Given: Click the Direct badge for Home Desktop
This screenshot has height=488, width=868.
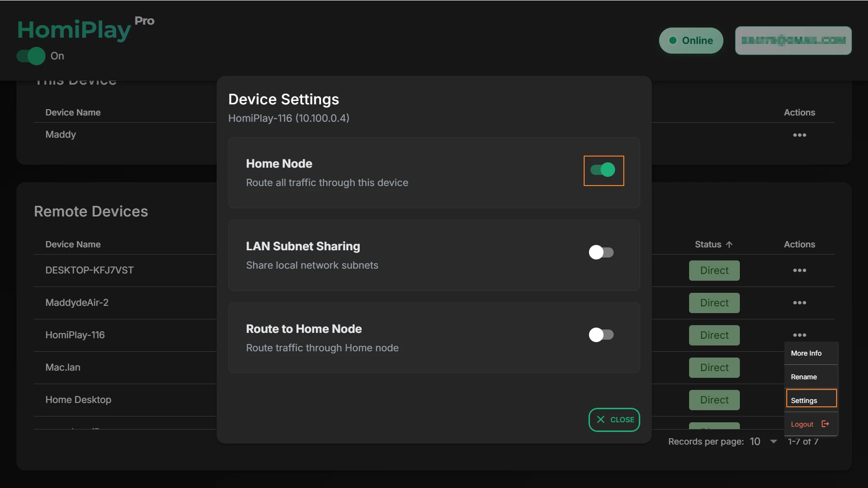Looking at the screenshot, I should coord(714,400).
